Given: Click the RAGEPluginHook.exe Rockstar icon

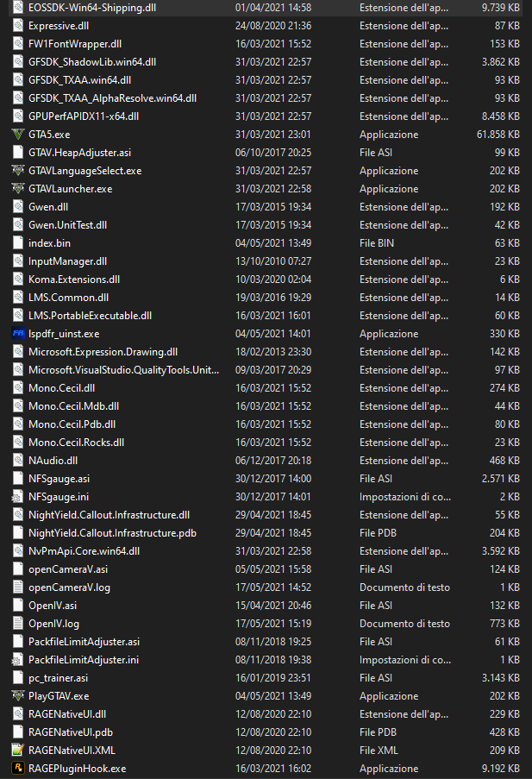Looking at the screenshot, I should (18, 769).
